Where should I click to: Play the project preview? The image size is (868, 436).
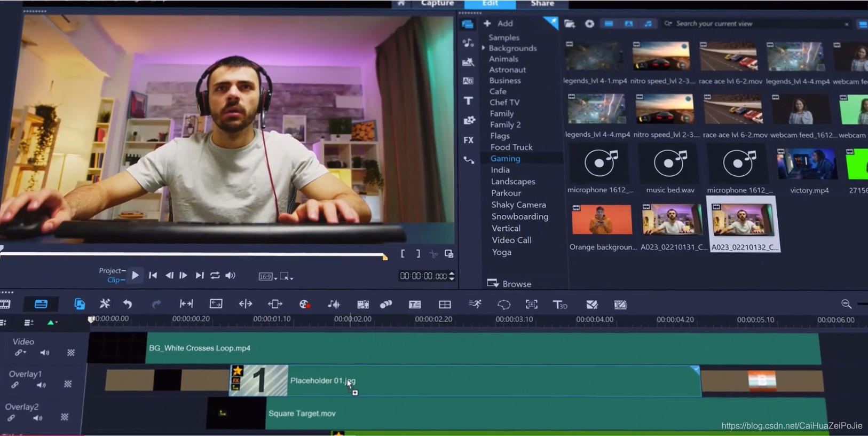pos(135,276)
